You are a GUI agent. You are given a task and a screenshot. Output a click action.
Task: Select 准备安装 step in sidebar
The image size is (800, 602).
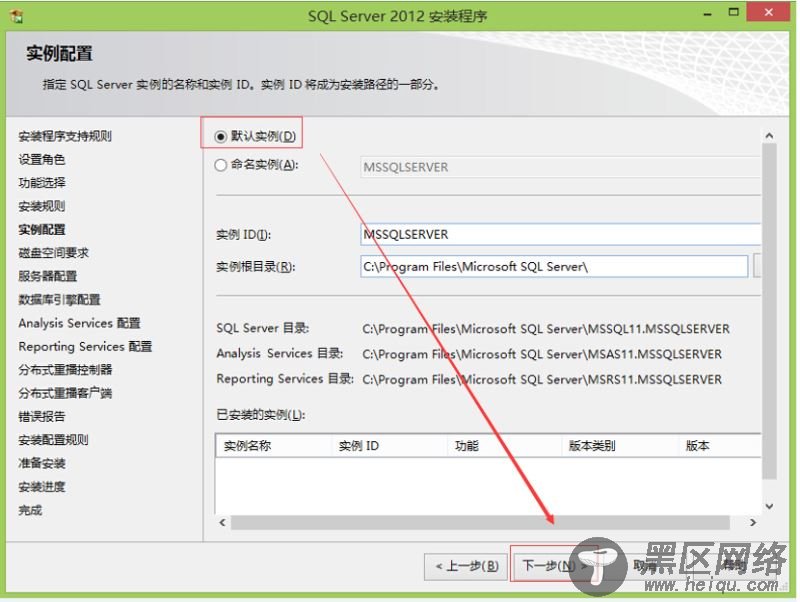(x=42, y=463)
